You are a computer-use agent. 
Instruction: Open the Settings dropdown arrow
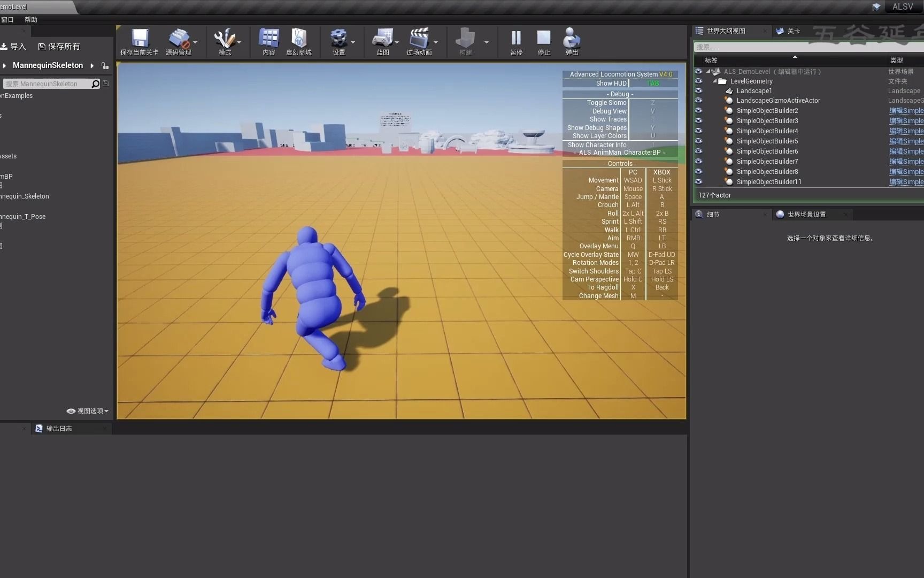[x=353, y=42]
